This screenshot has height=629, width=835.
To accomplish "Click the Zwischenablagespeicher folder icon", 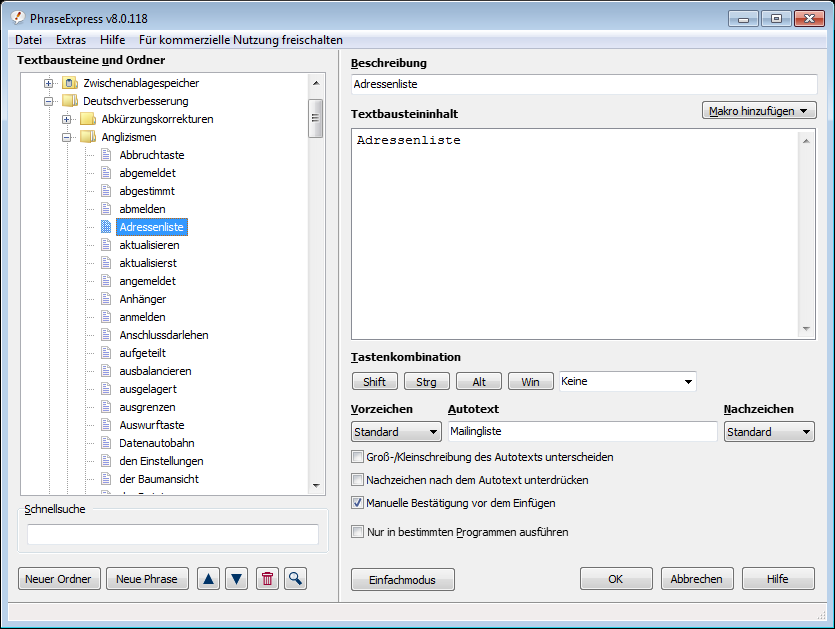I will [x=70, y=83].
